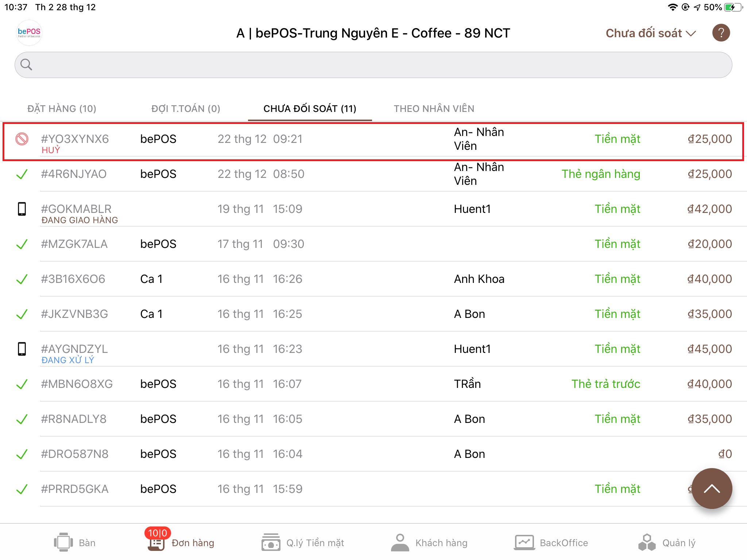Viewport: 747px width, 560px height.
Task: Click green checkmark of order #PRRD5GKA
Action: (22, 489)
